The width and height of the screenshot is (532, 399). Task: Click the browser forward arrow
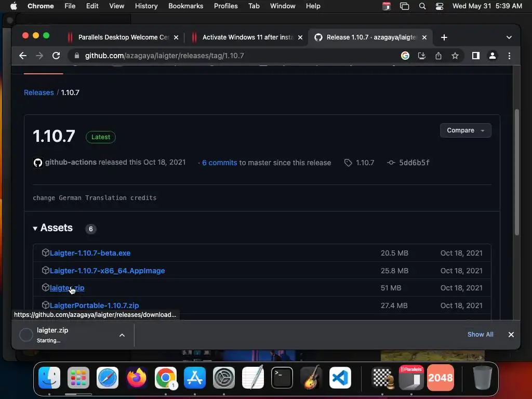tap(39, 56)
